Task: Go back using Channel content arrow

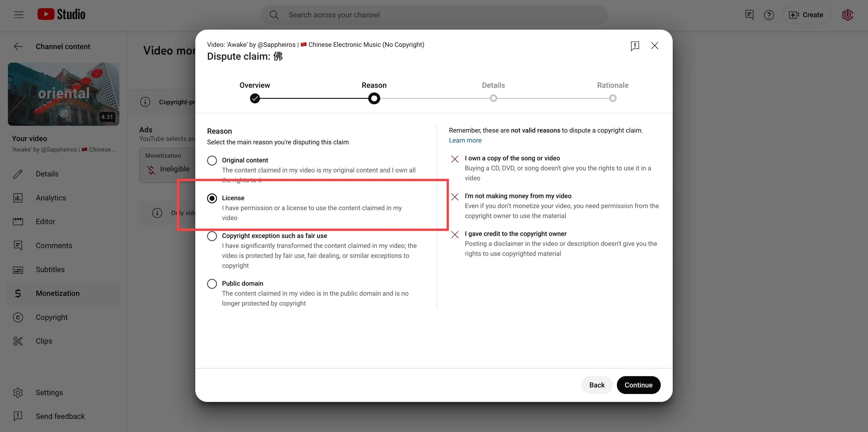Action: coord(18,47)
